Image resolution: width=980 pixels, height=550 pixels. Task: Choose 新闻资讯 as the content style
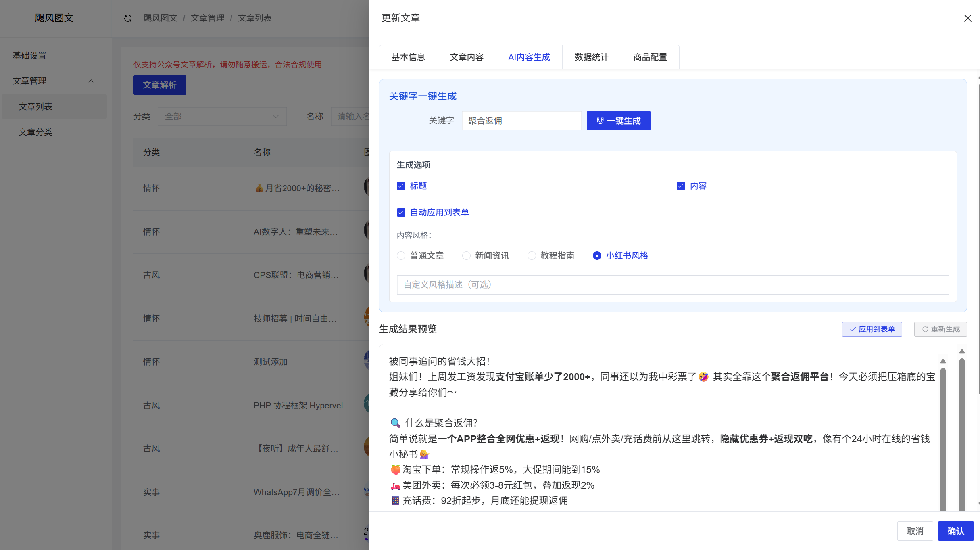pos(467,255)
